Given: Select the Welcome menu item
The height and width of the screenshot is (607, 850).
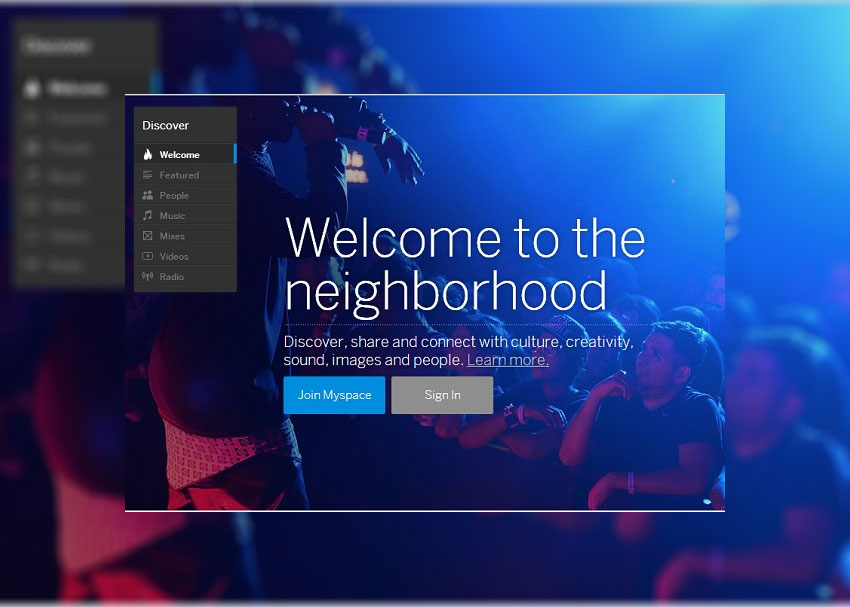Looking at the screenshot, I should 185,154.
